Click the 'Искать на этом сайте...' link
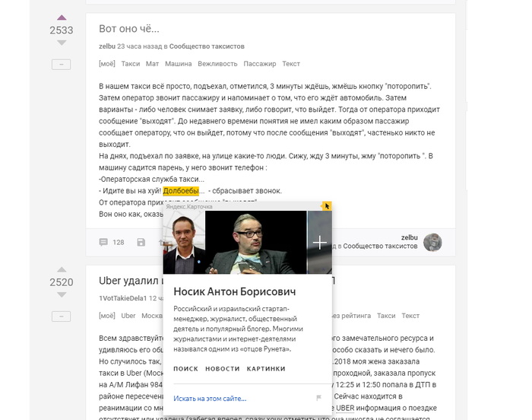Screen dimensions: 532x420 coord(210,398)
